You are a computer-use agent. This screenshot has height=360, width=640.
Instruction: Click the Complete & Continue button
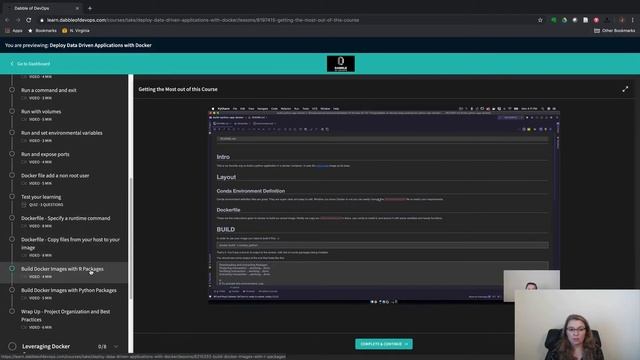384,344
